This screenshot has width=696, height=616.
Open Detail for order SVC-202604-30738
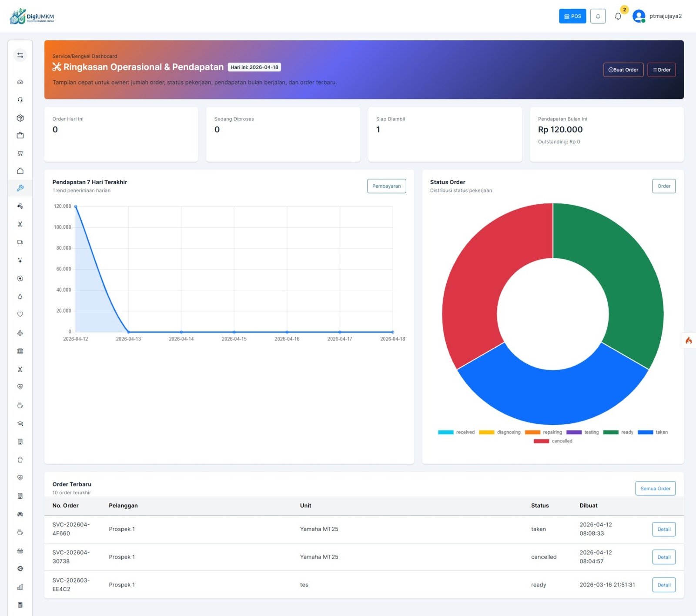(663, 557)
